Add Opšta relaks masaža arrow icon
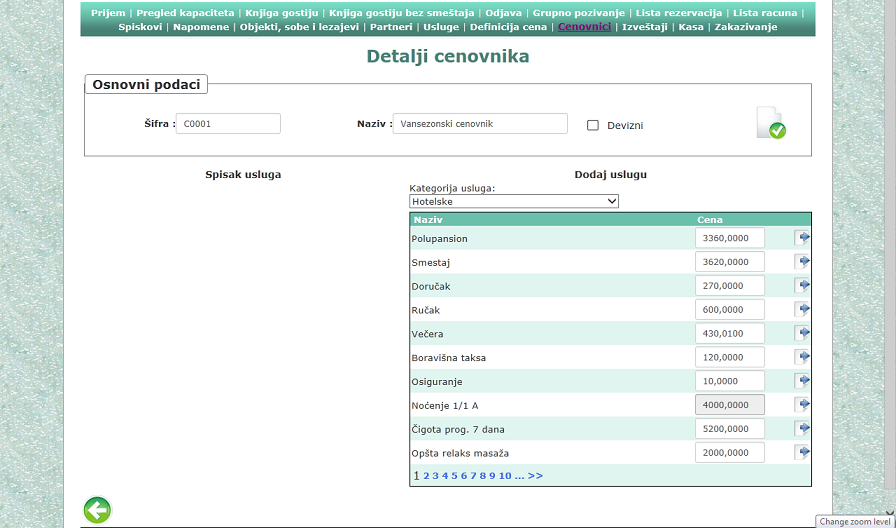The width and height of the screenshot is (896, 528). (802, 453)
